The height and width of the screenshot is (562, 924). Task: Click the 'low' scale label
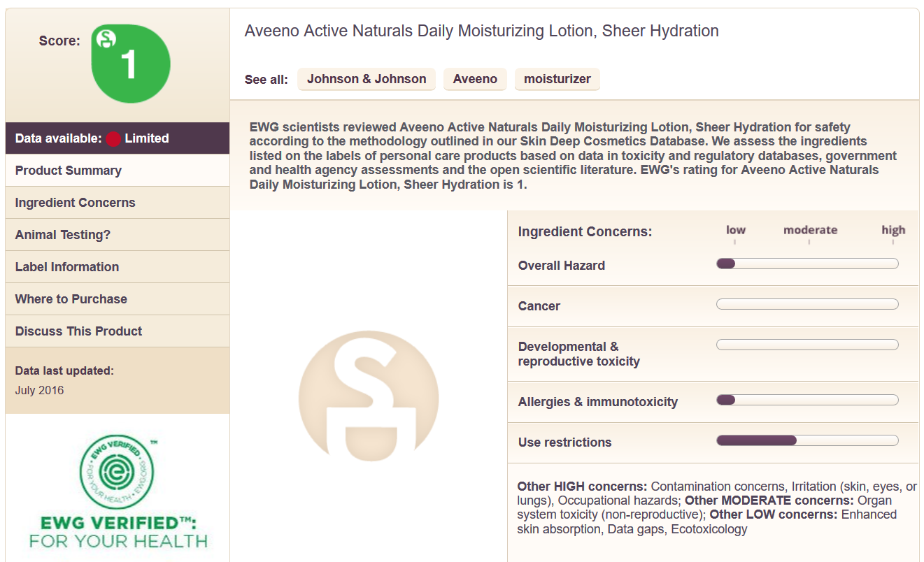736,230
